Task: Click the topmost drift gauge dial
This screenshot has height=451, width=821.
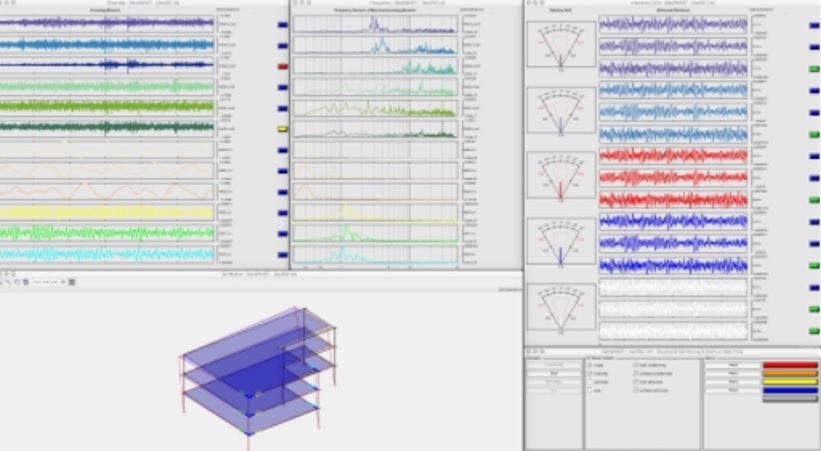Action: (560, 45)
